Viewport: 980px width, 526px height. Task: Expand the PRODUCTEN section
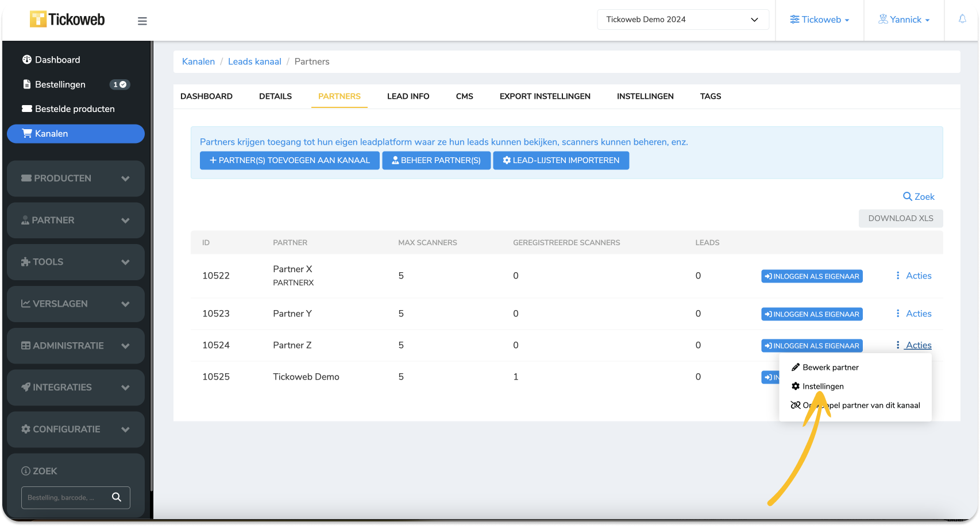(x=76, y=179)
